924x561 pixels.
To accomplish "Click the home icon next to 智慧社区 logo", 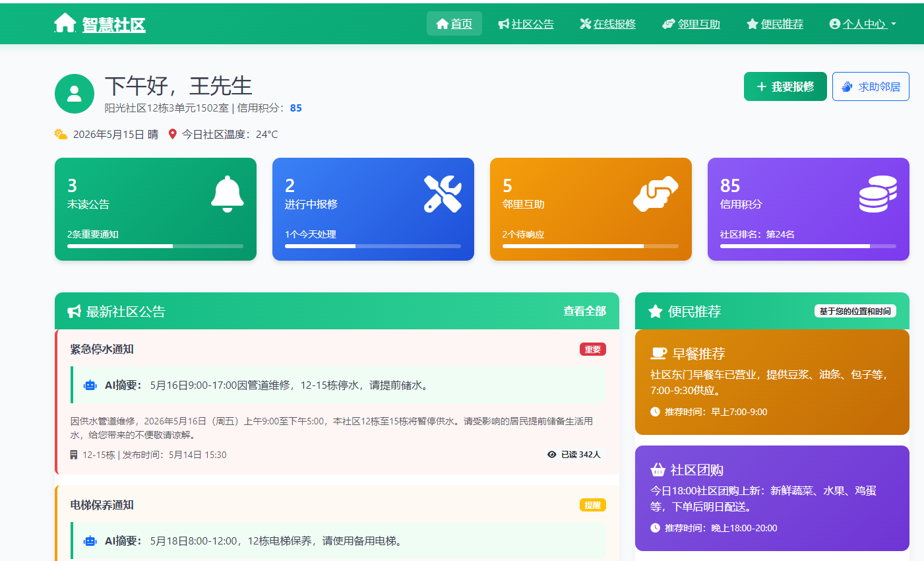I will coord(65,22).
